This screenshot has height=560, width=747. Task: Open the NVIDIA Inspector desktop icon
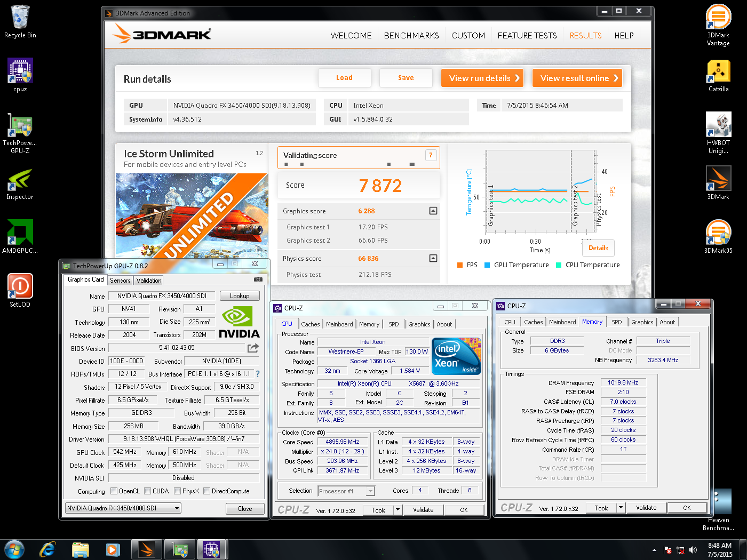click(20, 185)
